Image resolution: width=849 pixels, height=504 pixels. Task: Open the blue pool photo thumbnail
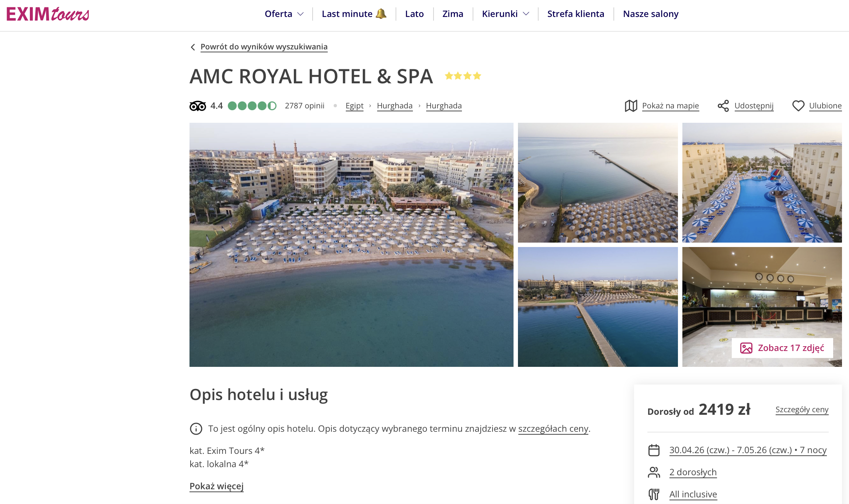[x=762, y=183]
